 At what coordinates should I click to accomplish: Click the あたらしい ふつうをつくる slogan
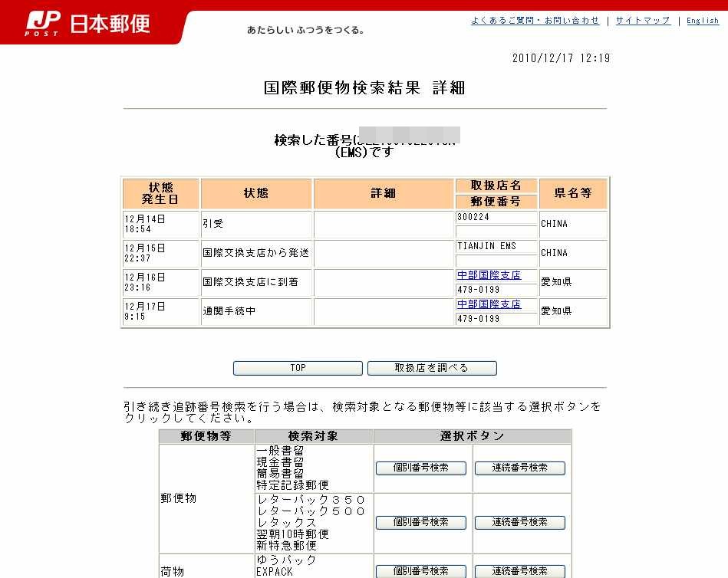[305, 30]
